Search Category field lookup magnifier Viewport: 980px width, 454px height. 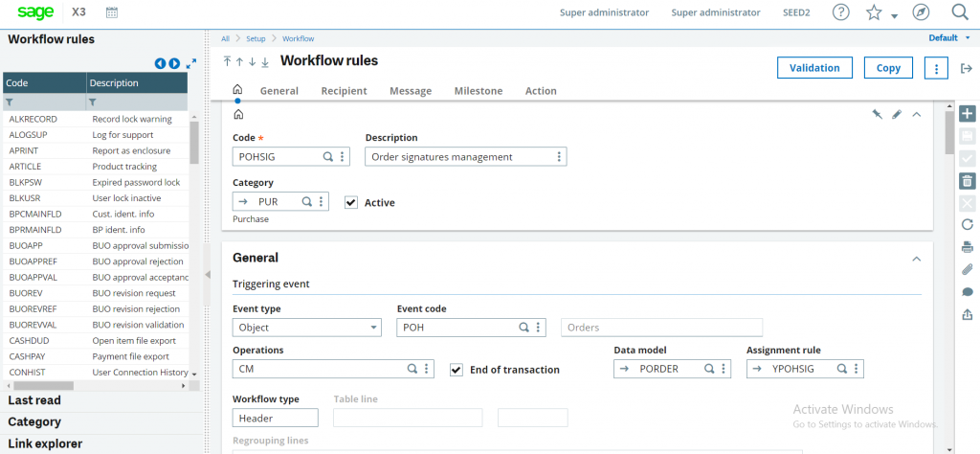(x=307, y=201)
